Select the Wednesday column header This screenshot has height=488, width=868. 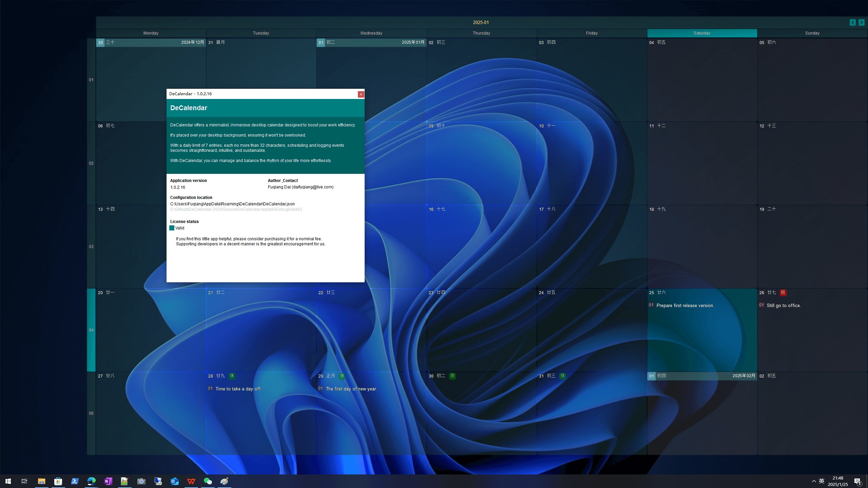pyautogui.click(x=371, y=33)
